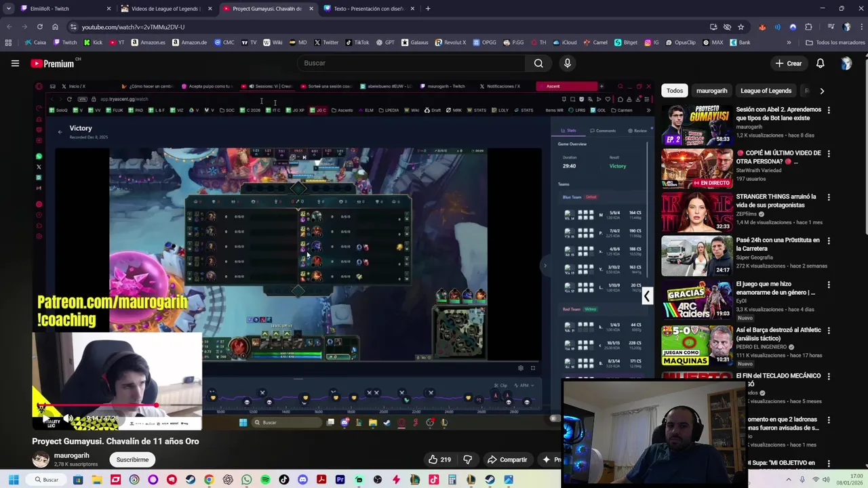Image resolution: width=868 pixels, height=488 pixels.
Task: Subscribe with the Suscribirme button
Action: point(132,460)
